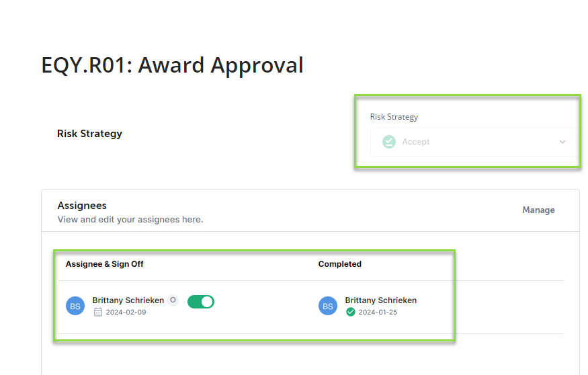588x375 pixels.
Task: Click the BS avatar under Assignee & Sign Off
Action: [75, 306]
